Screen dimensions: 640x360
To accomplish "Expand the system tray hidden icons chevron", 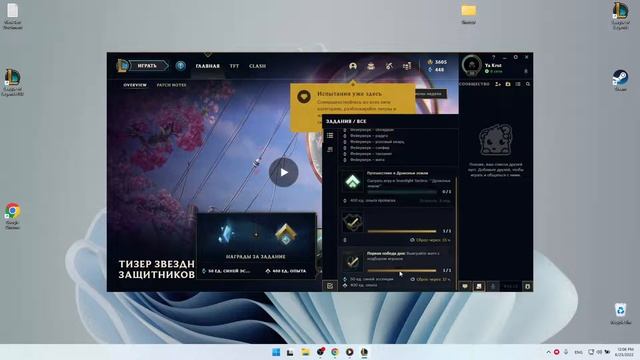I will click(x=548, y=352).
